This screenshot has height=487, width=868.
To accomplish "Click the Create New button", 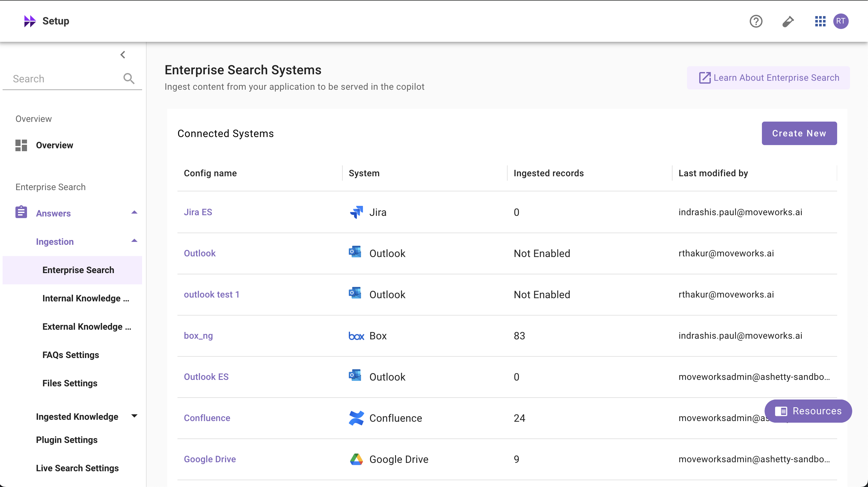I will (799, 133).
